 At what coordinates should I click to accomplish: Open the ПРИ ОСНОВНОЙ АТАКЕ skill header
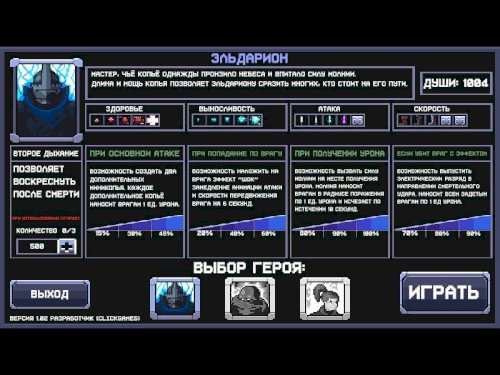135,154
